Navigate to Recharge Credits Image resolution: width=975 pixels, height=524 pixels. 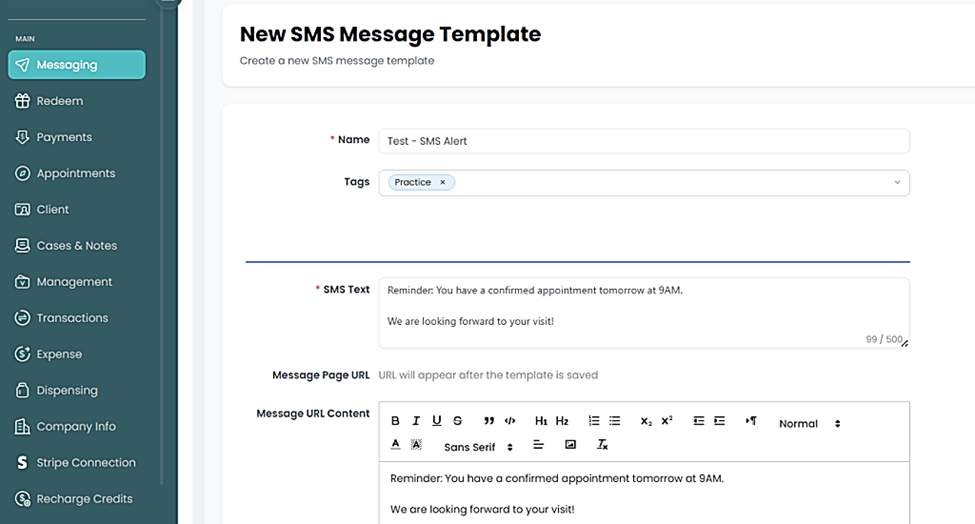[84, 499]
